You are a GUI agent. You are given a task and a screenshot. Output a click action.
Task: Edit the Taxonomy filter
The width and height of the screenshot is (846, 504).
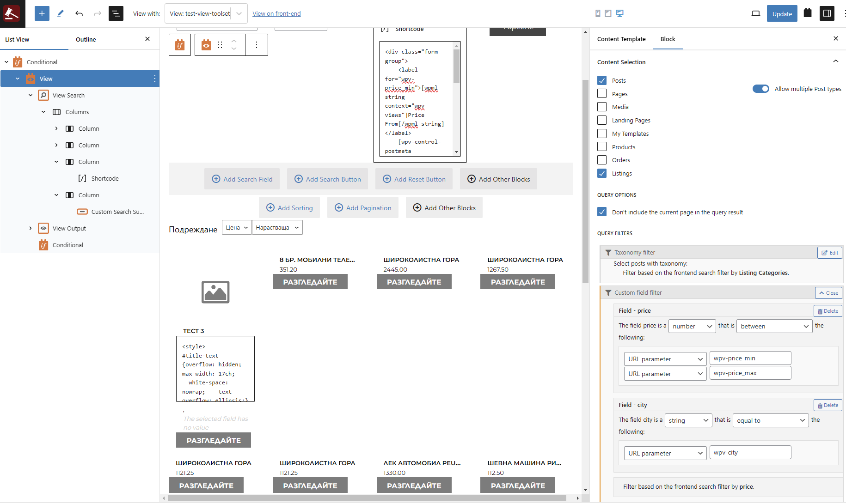point(830,253)
